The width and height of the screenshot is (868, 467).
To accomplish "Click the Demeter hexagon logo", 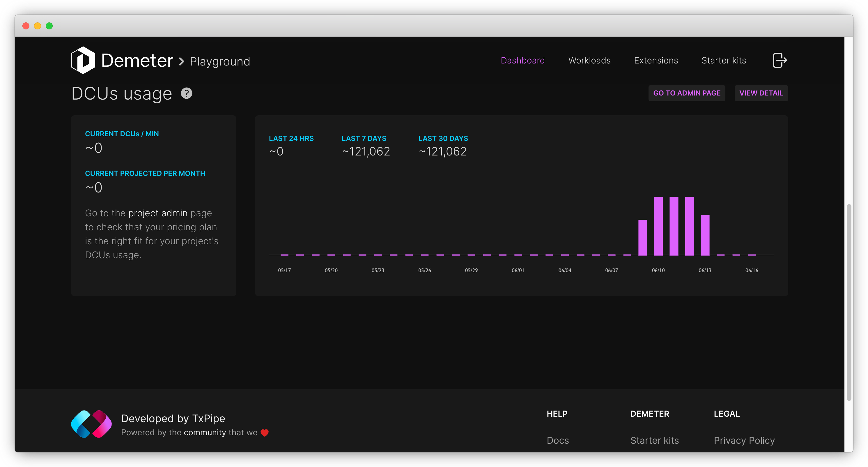I will tap(83, 60).
